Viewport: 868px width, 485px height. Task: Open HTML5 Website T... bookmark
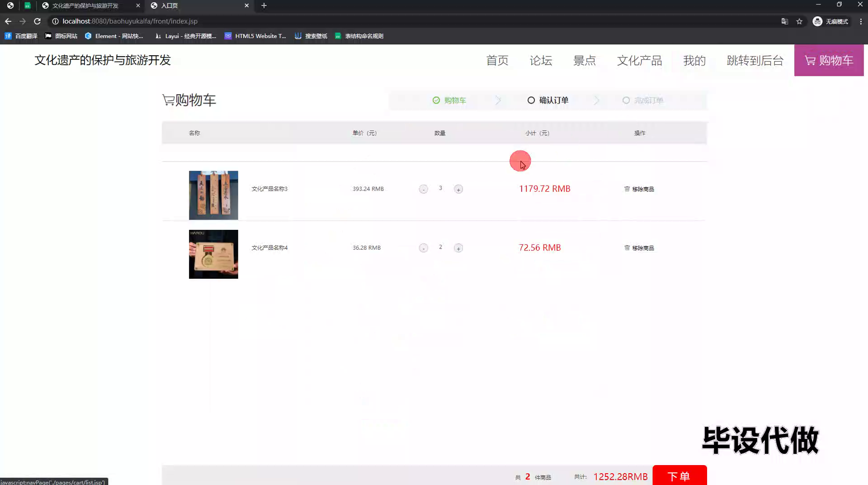(255, 36)
